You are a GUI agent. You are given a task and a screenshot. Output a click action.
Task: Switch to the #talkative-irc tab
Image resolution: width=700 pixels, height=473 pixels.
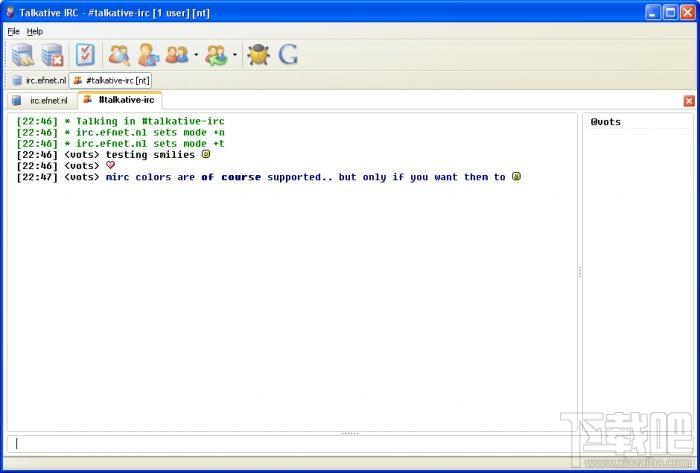pyautogui.click(x=120, y=100)
